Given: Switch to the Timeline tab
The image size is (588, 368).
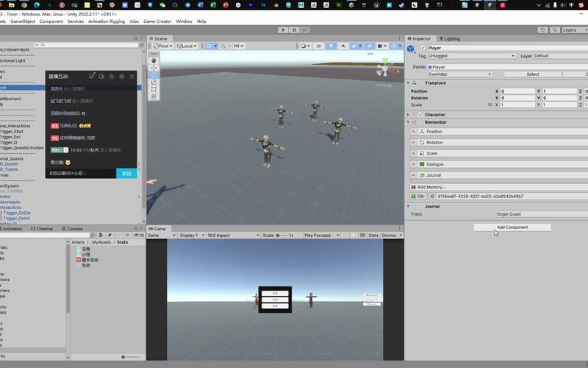Looking at the screenshot, I should pyautogui.click(x=42, y=229).
